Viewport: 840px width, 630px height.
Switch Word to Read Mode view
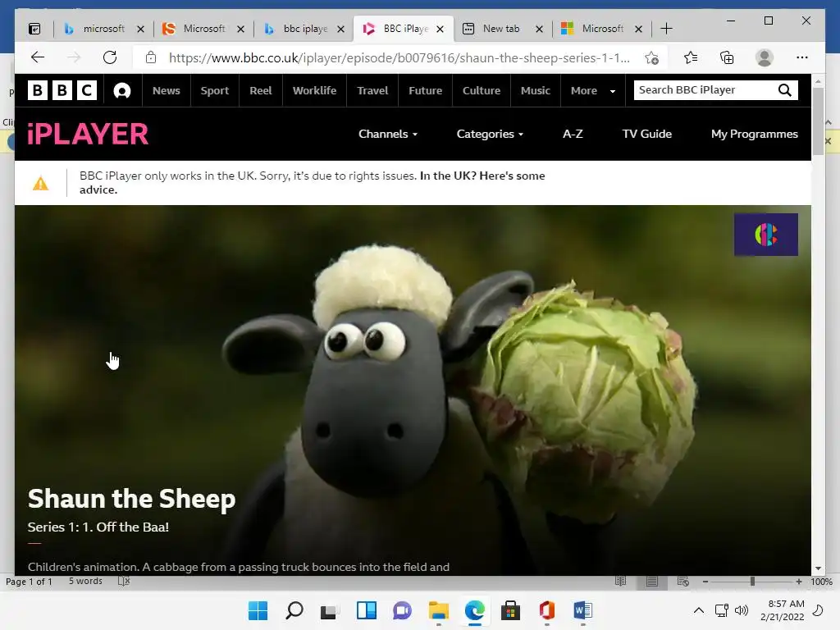[x=620, y=582]
